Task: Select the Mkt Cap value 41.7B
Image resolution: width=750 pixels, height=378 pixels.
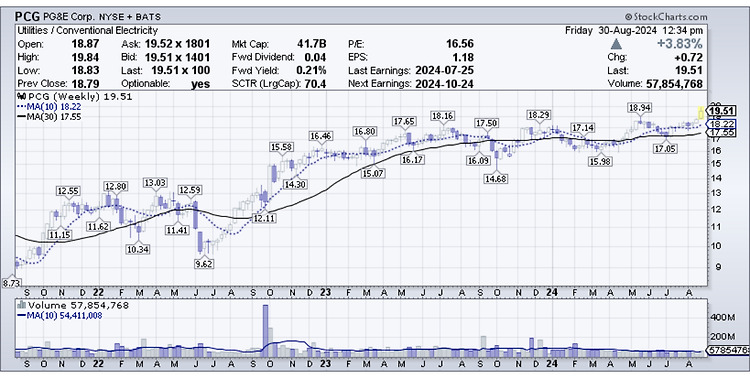Action: pyautogui.click(x=311, y=44)
